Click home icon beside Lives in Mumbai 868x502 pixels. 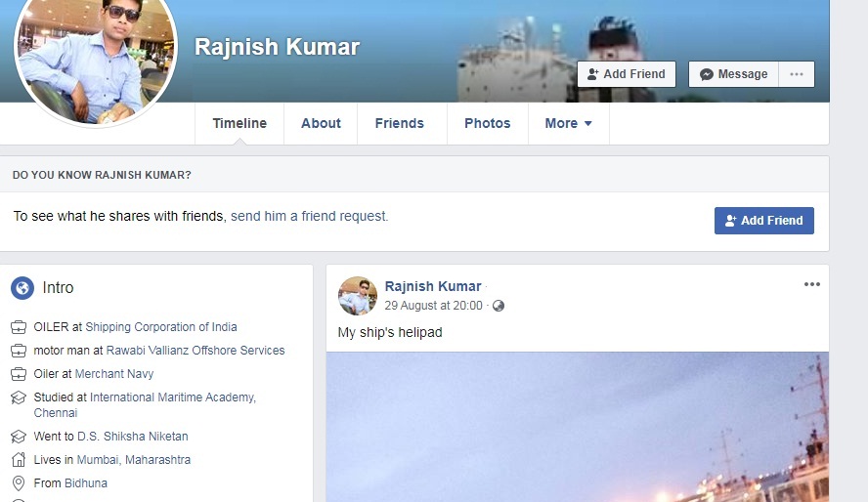pos(19,460)
